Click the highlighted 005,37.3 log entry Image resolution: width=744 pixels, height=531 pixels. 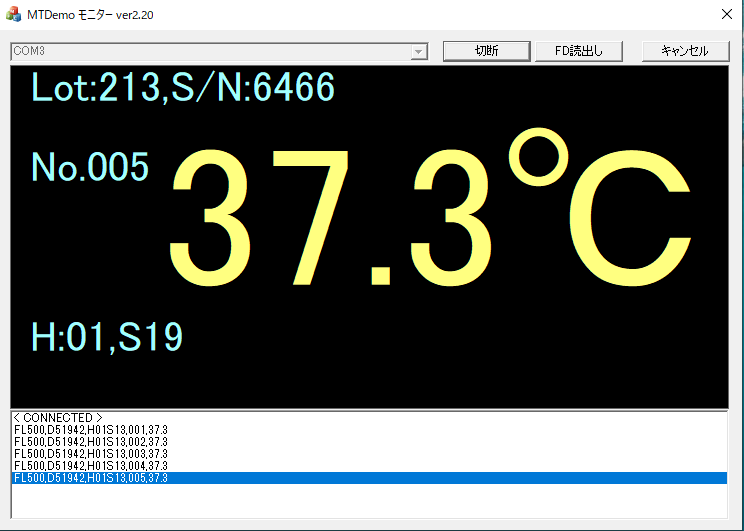point(91,478)
